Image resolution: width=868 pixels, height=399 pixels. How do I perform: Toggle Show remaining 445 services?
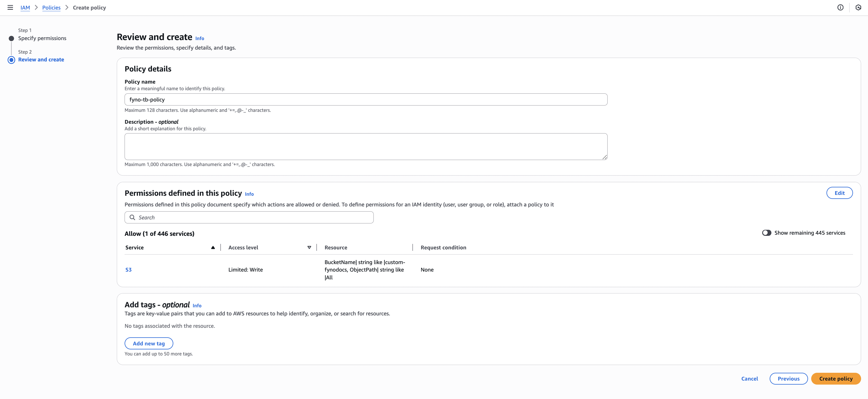[x=766, y=233]
